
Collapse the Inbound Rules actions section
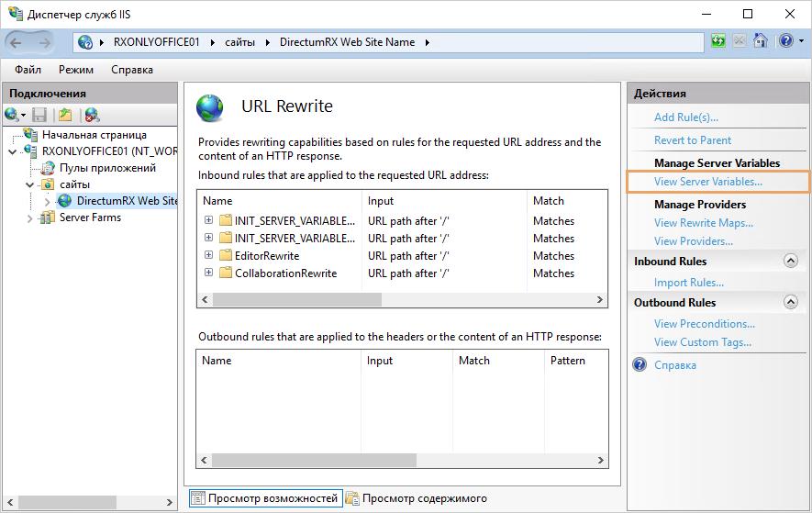point(791,262)
